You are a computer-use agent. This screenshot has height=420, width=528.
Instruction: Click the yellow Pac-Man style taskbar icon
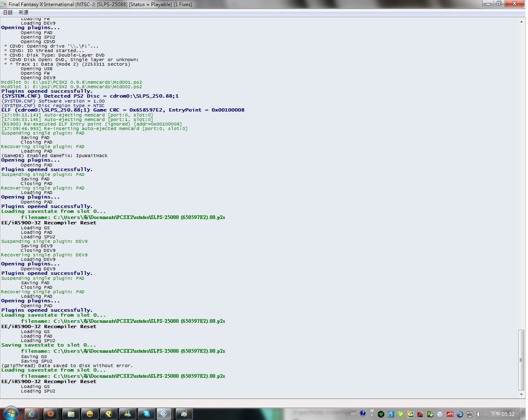pyautogui.click(x=108, y=414)
